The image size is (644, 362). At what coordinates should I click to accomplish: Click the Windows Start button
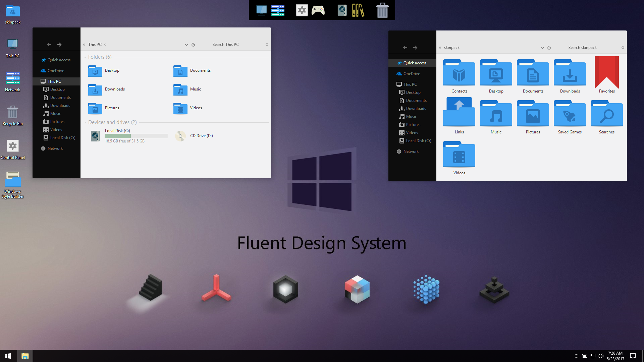[x=8, y=356]
